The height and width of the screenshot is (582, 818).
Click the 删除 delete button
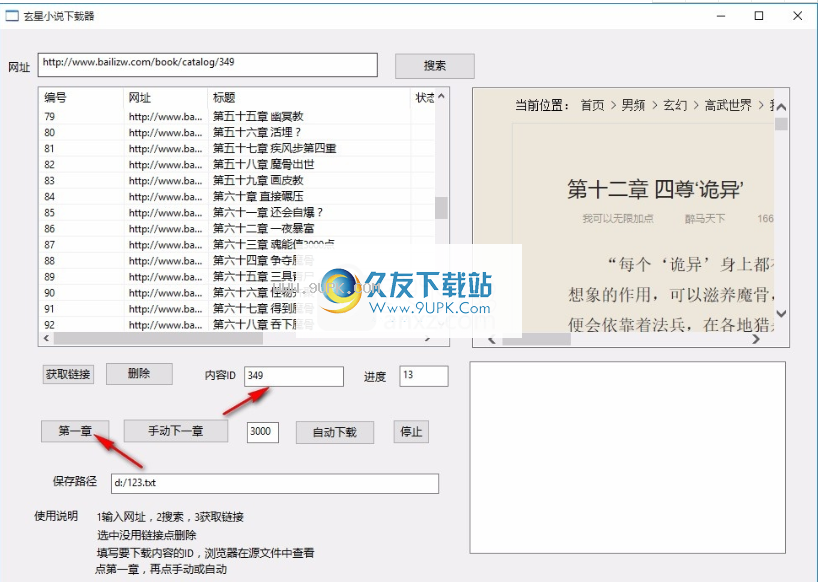[x=139, y=374]
